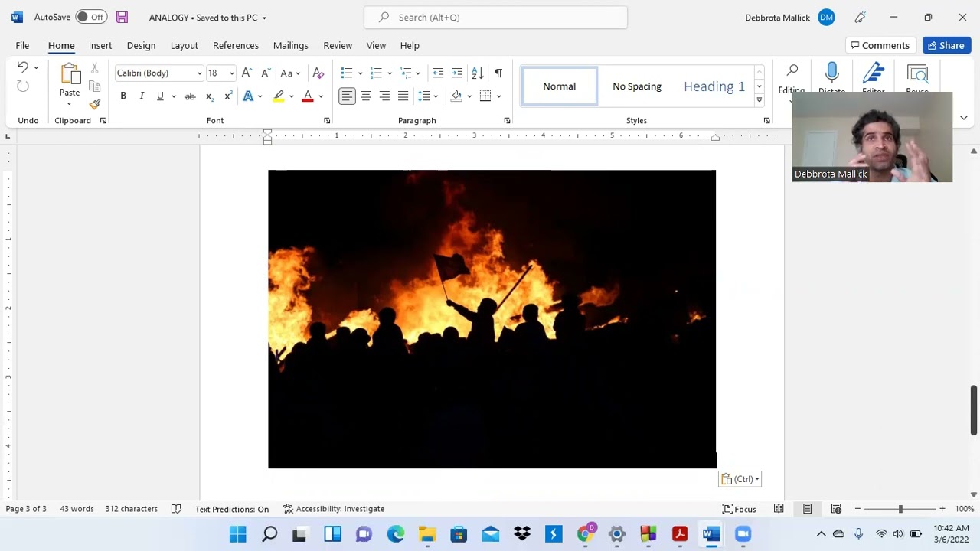Open the Comments pane
This screenshot has height=551, width=980.
pos(880,46)
